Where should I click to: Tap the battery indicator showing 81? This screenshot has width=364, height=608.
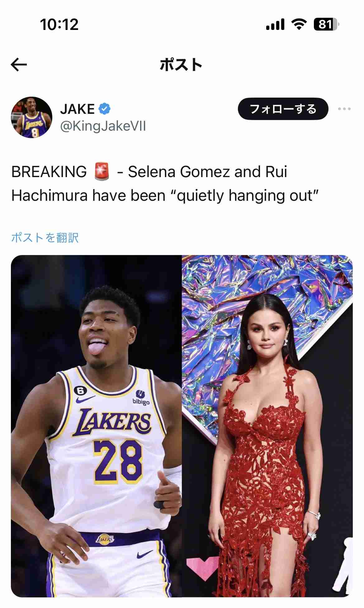326,24
